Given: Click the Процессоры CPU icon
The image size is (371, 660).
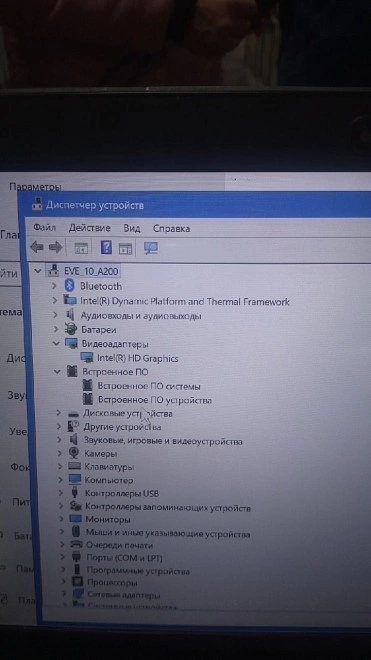Looking at the screenshot, I should 77,583.
